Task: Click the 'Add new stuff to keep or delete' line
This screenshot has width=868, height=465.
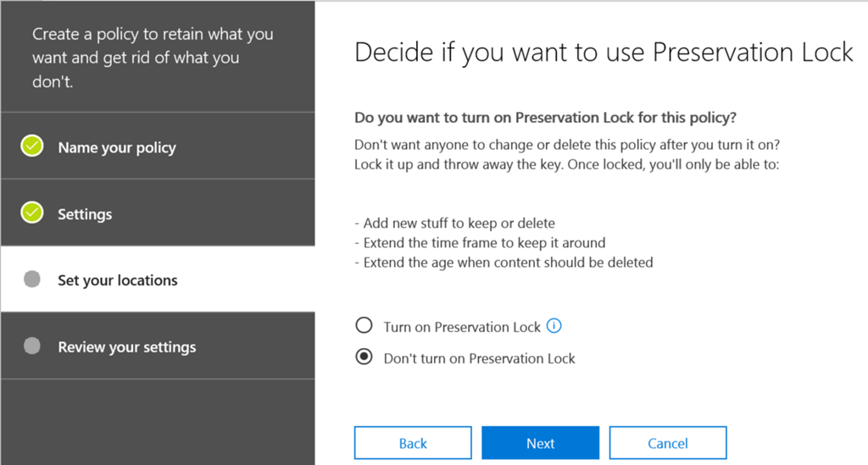Action: [454, 224]
